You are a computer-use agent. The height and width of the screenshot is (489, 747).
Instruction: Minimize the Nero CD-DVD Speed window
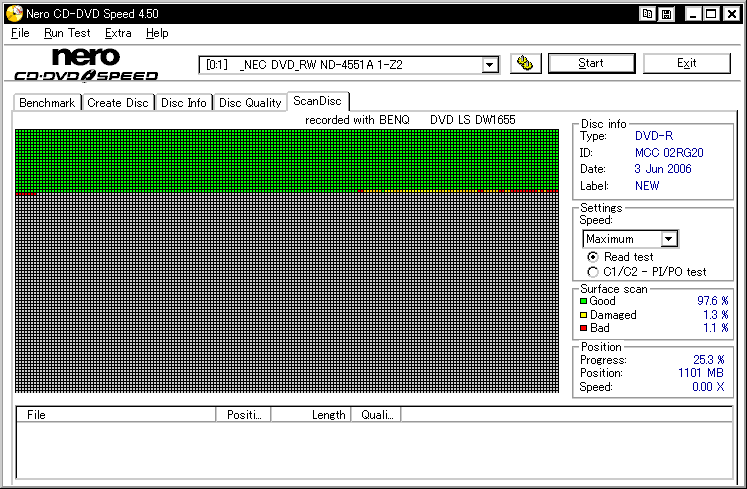pyautogui.click(x=693, y=14)
